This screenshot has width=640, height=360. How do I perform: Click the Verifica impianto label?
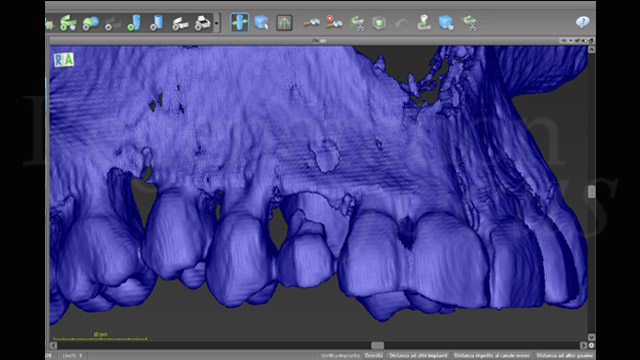[x=340, y=356]
